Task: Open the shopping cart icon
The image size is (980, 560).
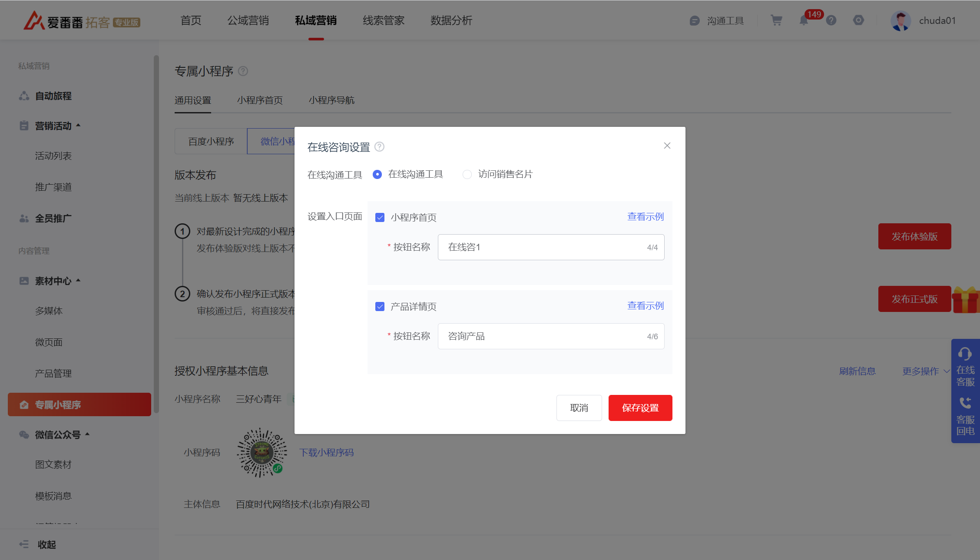Action: pyautogui.click(x=776, y=20)
